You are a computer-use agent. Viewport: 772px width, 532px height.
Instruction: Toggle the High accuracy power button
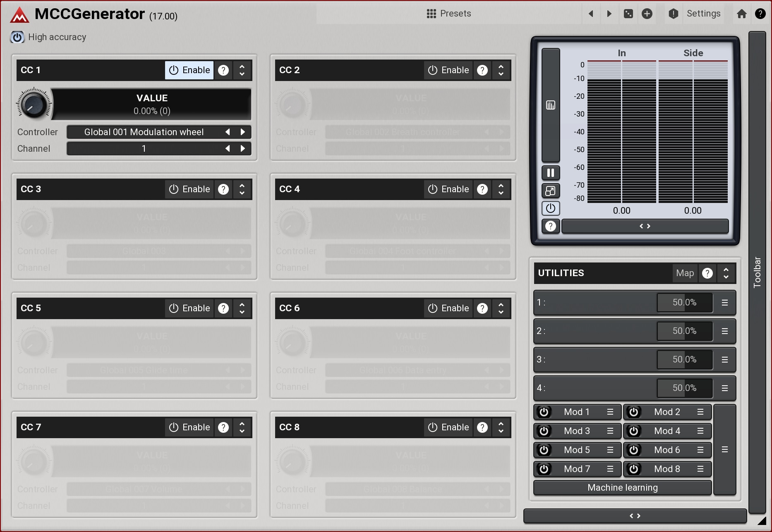(x=17, y=37)
